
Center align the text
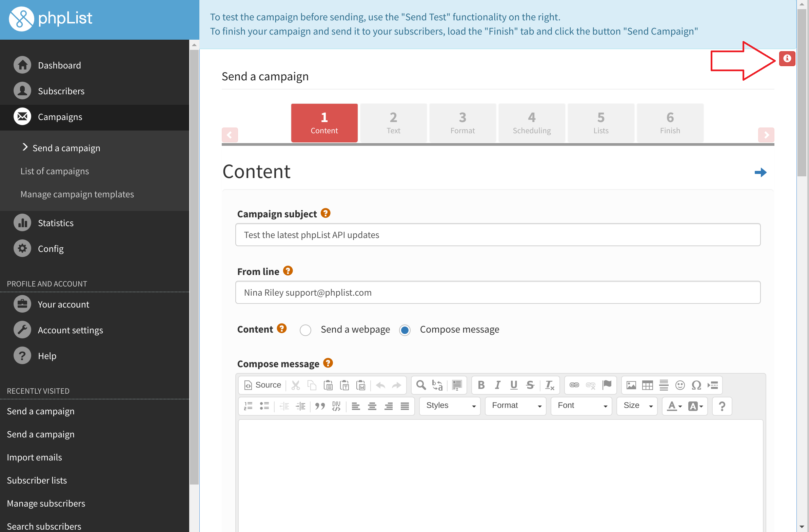tap(372, 406)
